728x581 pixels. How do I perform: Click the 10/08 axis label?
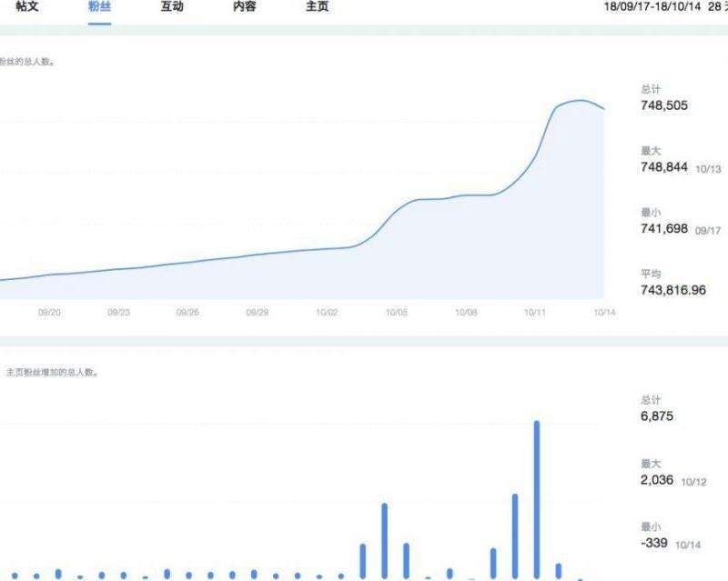466,312
